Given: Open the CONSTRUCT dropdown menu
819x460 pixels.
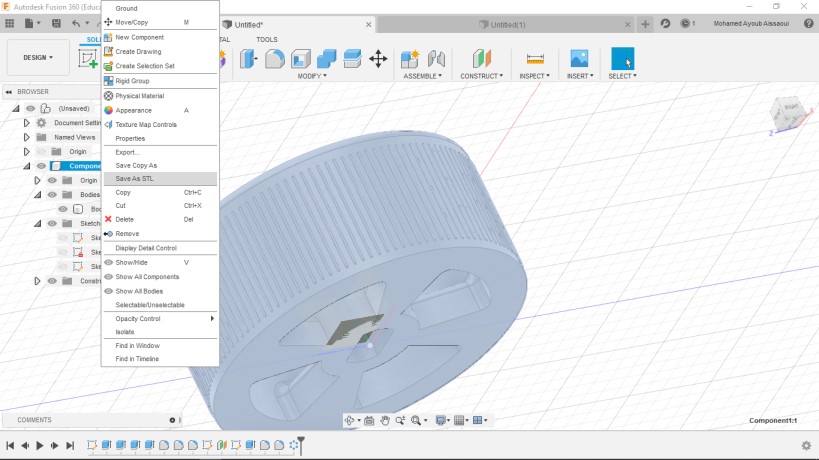Looking at the screenshot, I should tap(482, 76).
